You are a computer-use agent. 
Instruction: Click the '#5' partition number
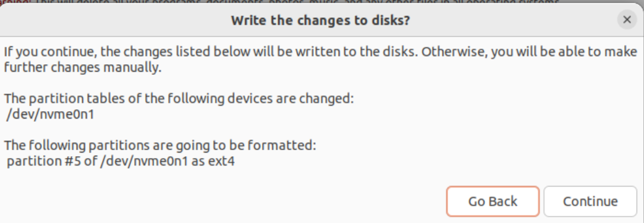tap(72, 161)
